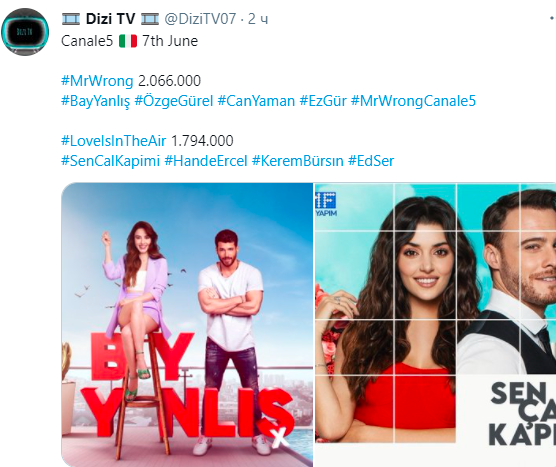556x467 pixels.
Task: Open the Bay Yanlış poster image
Action: tap(187, 324)
